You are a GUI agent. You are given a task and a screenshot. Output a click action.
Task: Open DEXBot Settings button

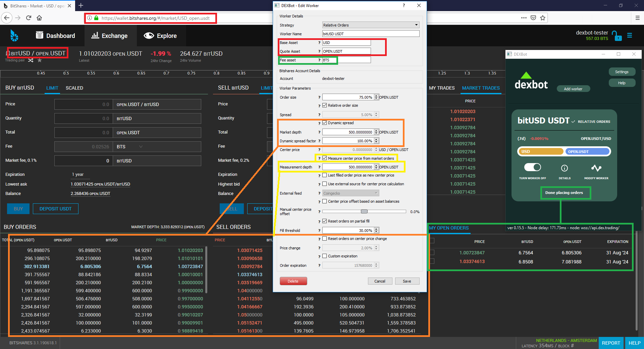point(622,72)
